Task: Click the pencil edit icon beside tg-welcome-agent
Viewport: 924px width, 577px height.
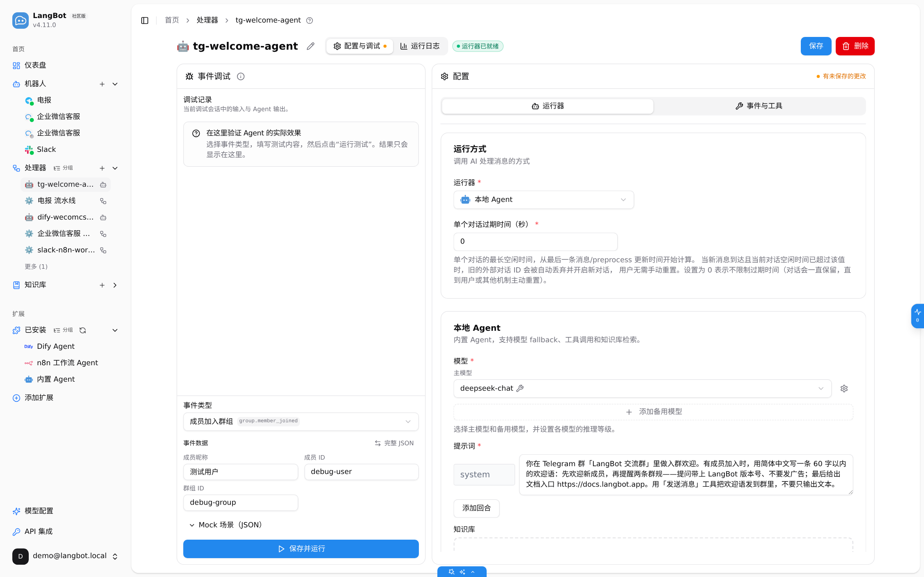Action: (x=310, y=46)
